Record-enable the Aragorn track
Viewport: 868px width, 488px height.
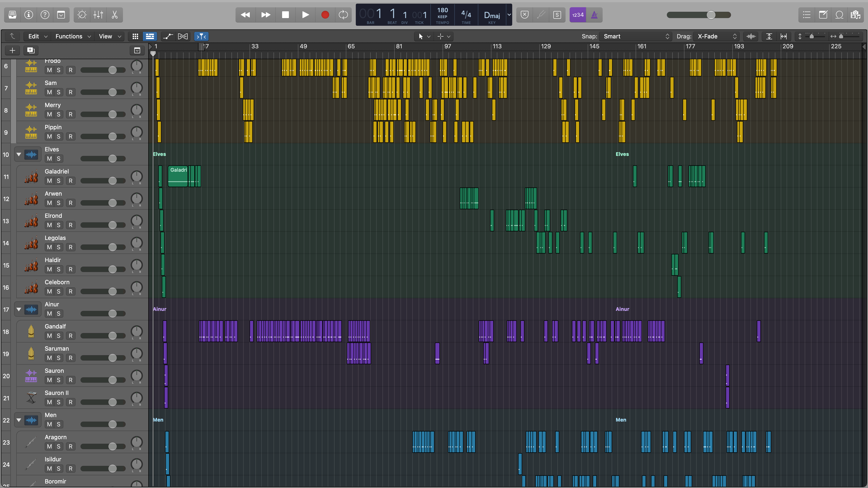coord(71,447)
